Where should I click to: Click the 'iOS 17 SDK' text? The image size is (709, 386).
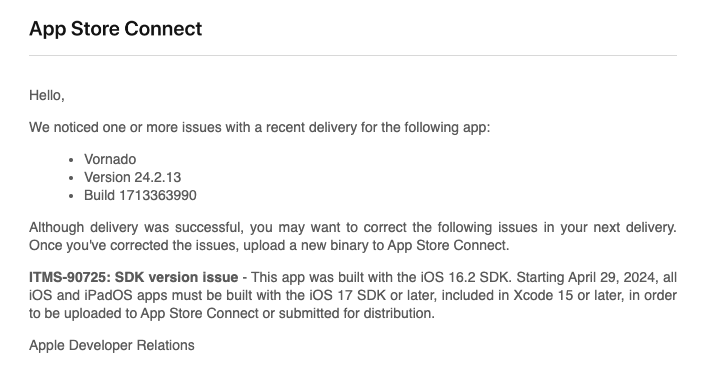point(348,295)
